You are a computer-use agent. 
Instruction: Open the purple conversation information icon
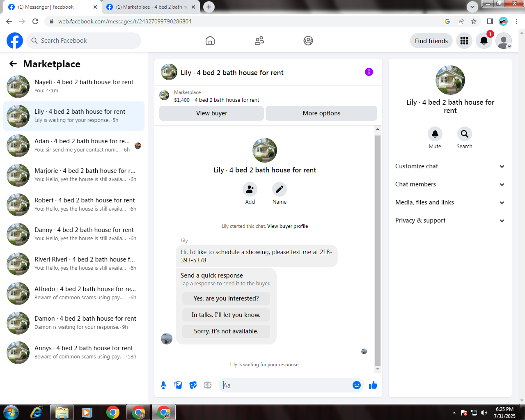tap(369, 72)
